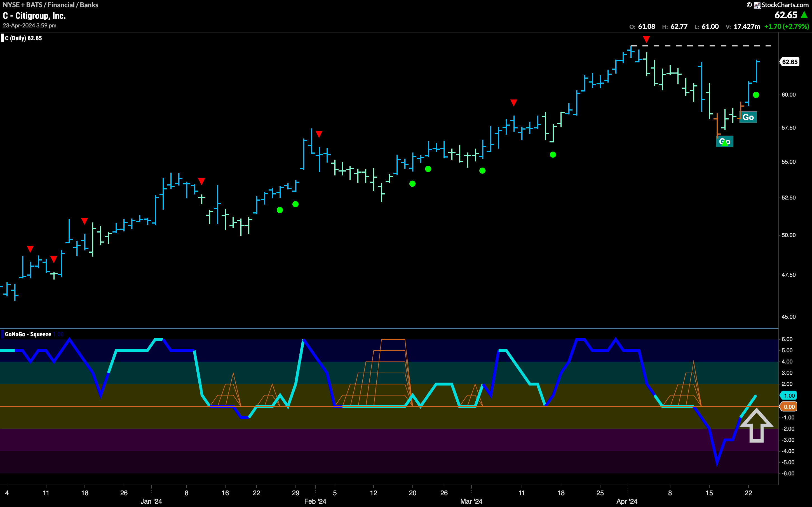
Task: Click the cyan 1.00 oscillator value tag
Action: 788,396
